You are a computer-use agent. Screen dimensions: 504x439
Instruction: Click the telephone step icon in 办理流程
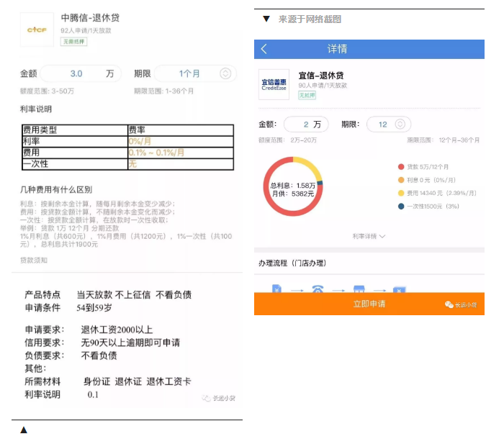[318, 289]
